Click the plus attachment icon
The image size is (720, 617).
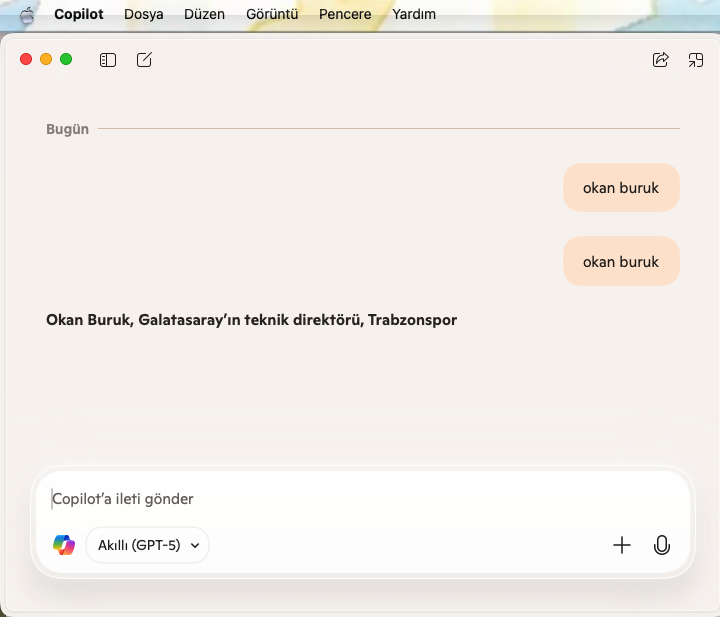[x=622, y=545]
